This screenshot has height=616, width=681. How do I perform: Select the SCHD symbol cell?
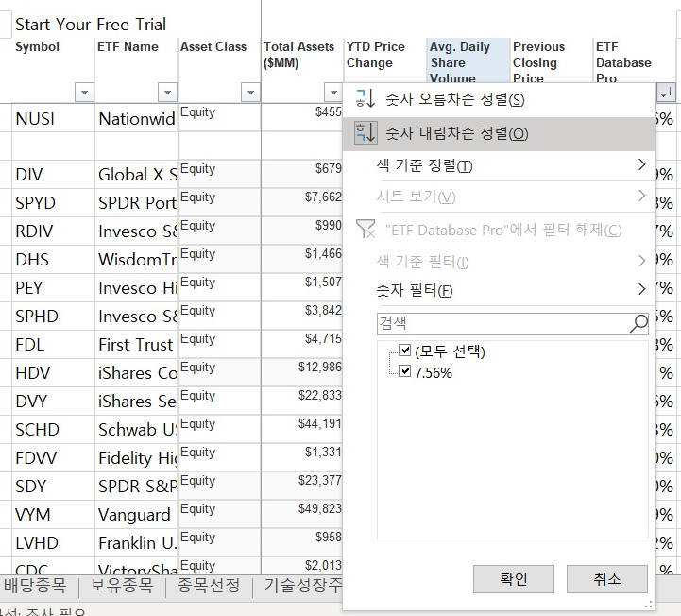(53, 429)
